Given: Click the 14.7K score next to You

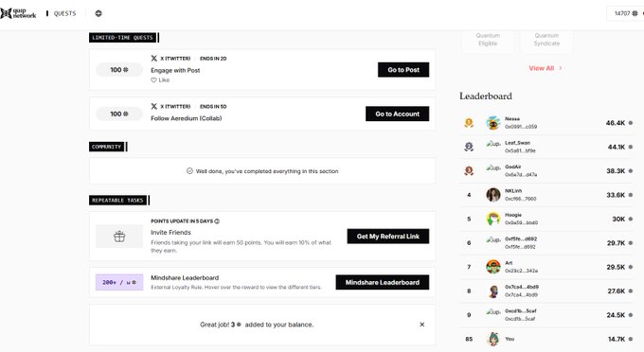Looking at the screenshot, I should click(x=617, y=339).
